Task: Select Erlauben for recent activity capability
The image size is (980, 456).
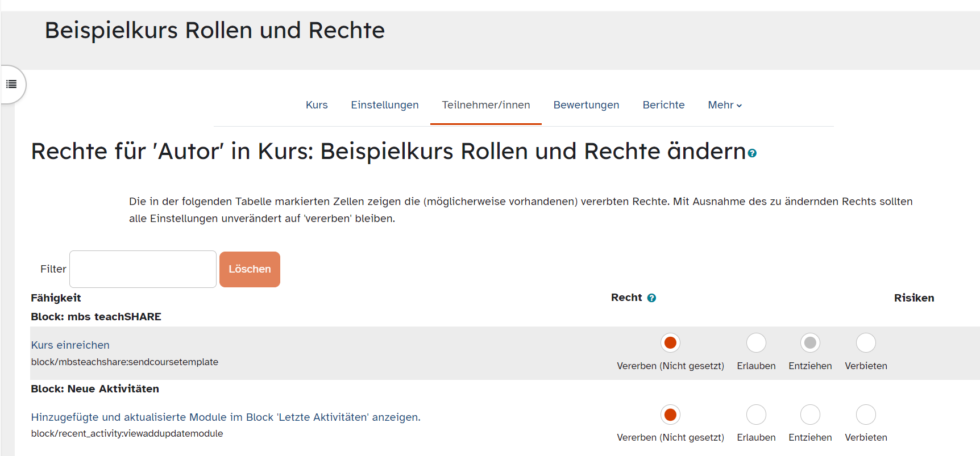Action: tap(756, 415)
